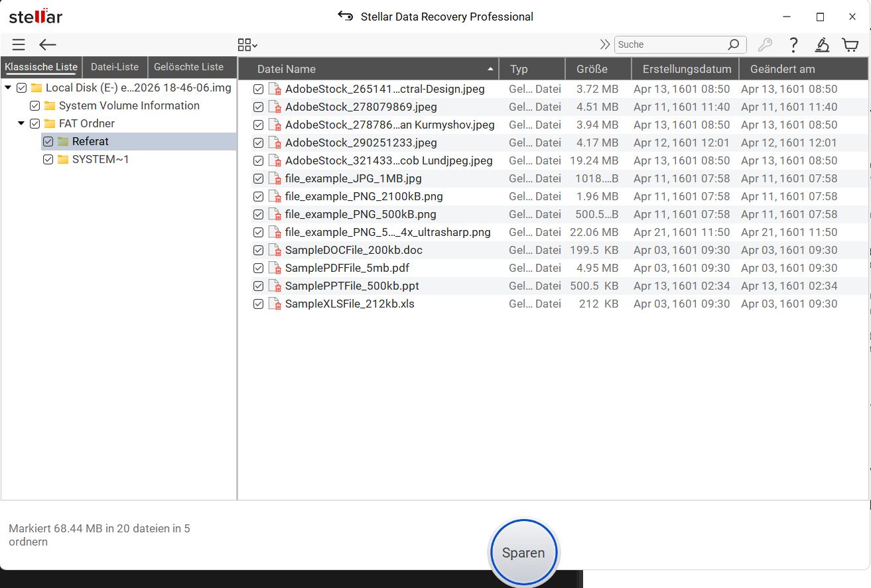Select the Referat folder in tree
Image resolution: width=871 pixels, height=588 pixels.
click(x=90, y=141)
